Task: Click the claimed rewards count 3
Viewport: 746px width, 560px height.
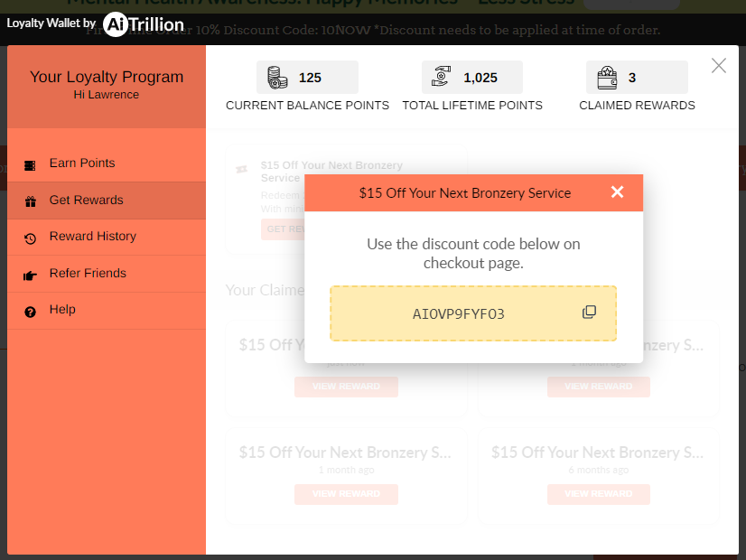Action: click(632, 78)
